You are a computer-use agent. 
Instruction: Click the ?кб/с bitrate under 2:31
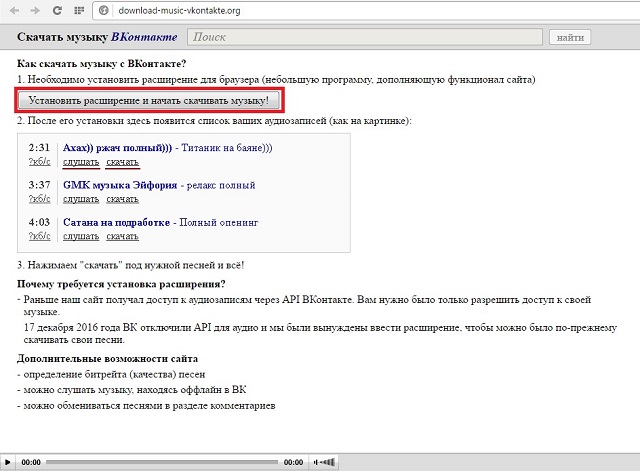pyautogui.click(x=40, y=162)
